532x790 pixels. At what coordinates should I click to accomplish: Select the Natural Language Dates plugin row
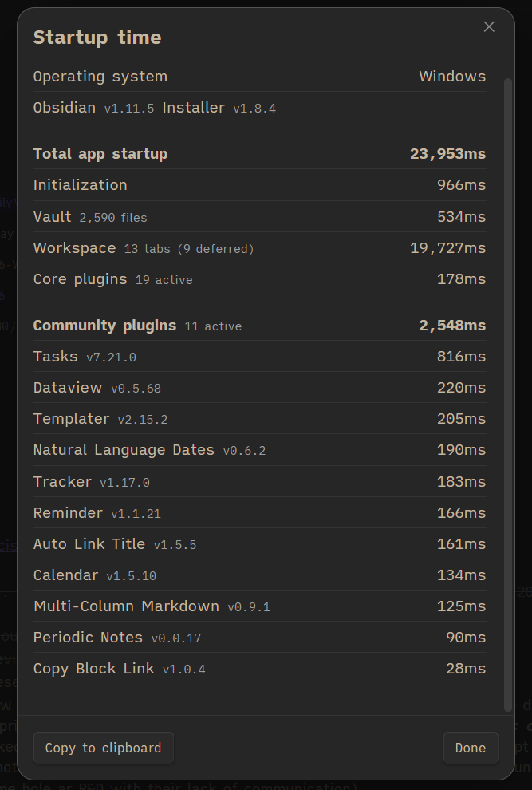(x=259, y=450)
